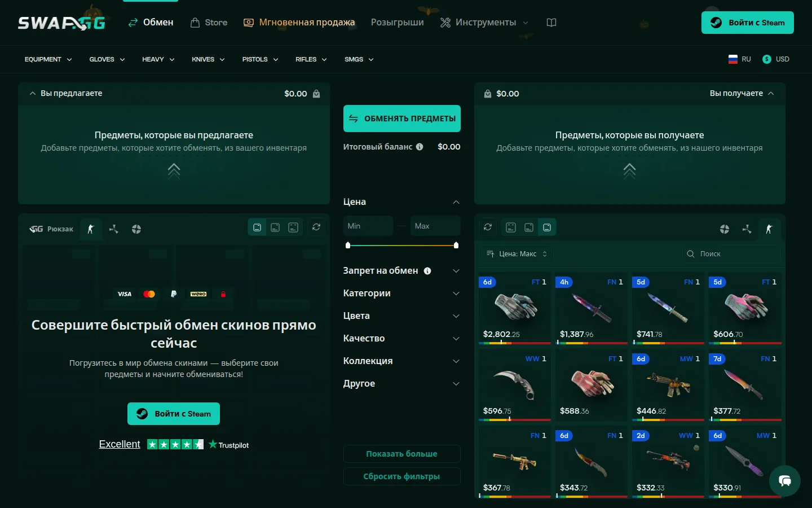Click the price slider maximum handle

click(456, 246)
